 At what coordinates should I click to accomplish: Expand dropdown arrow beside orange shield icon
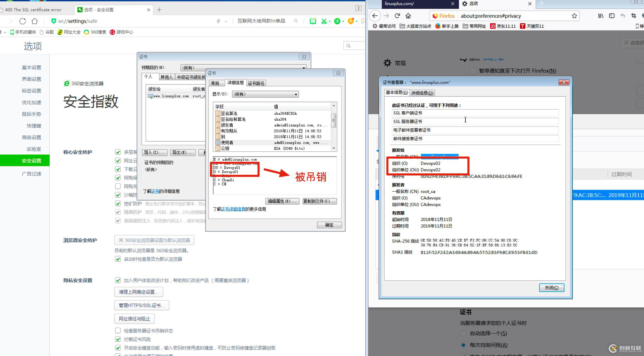point(356,21)
